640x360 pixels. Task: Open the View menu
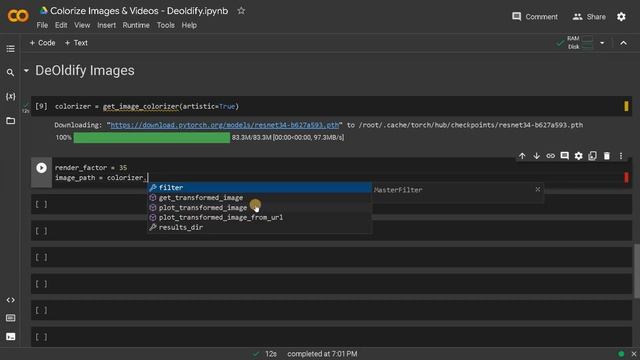point(82,25)
